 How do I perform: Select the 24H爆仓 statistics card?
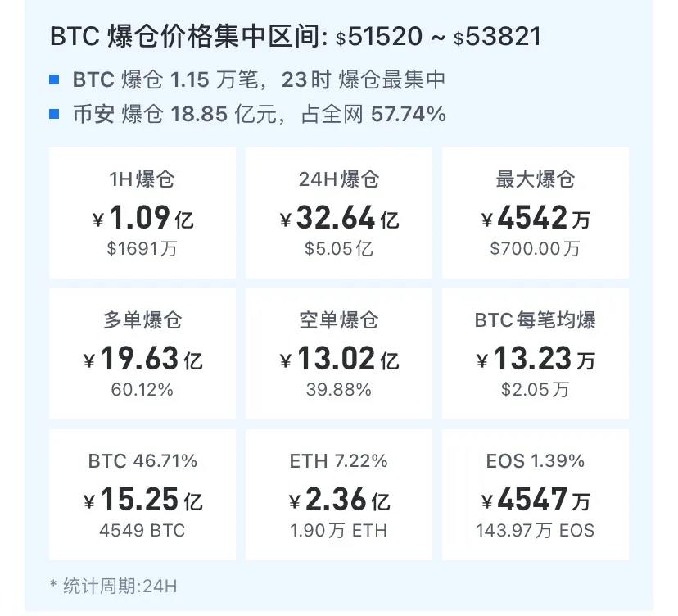[x=339, y=213]
